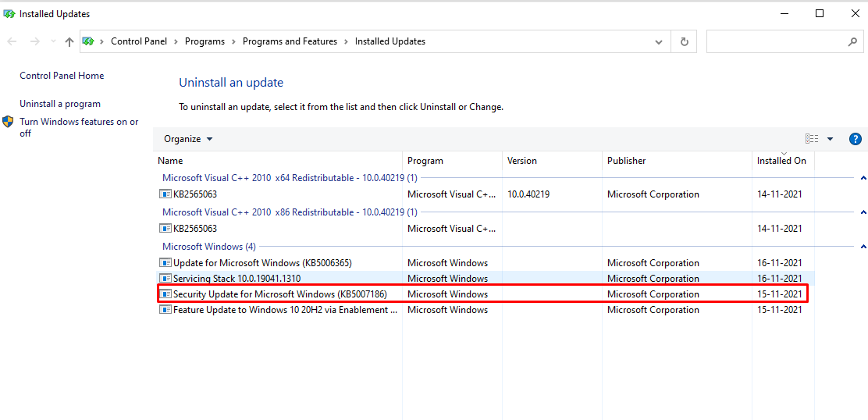Maximize the Installed Updates window
The height and width of the screenshot is (420, 868).
(x=820, y=14)
